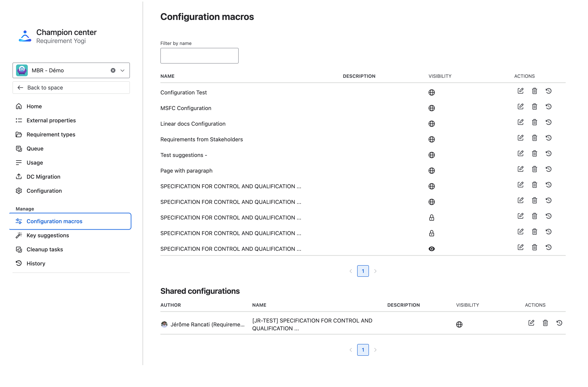588x387 pixels.
Task: View history of the Linear docs Configuration macro
Action: [x=548, y=122]
